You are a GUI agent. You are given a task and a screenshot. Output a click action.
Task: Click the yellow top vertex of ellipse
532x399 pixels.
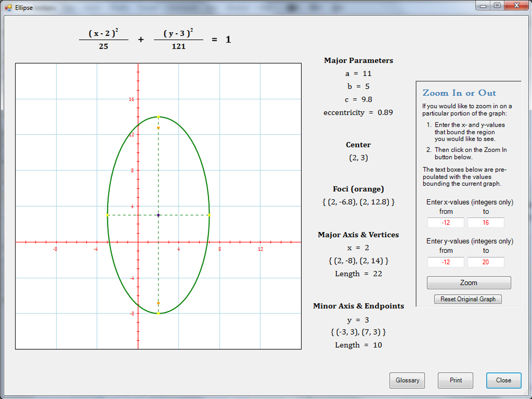158,117
